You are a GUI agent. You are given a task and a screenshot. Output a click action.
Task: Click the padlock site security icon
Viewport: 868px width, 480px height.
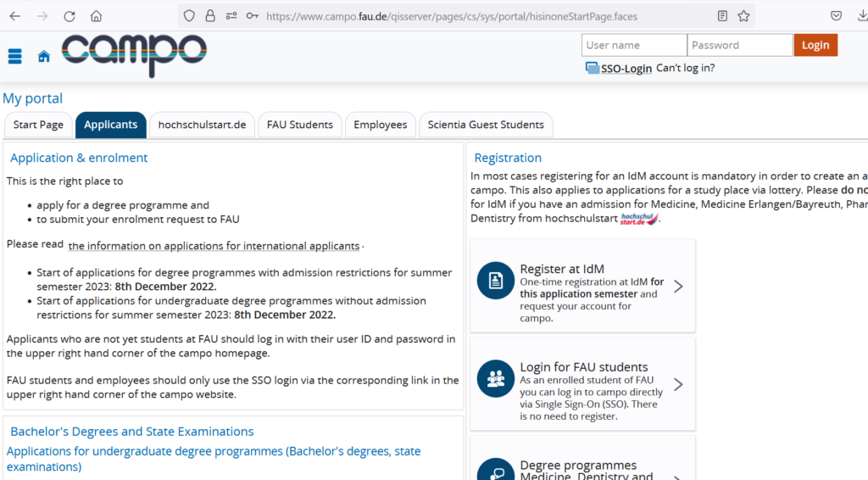coord(209,16)
